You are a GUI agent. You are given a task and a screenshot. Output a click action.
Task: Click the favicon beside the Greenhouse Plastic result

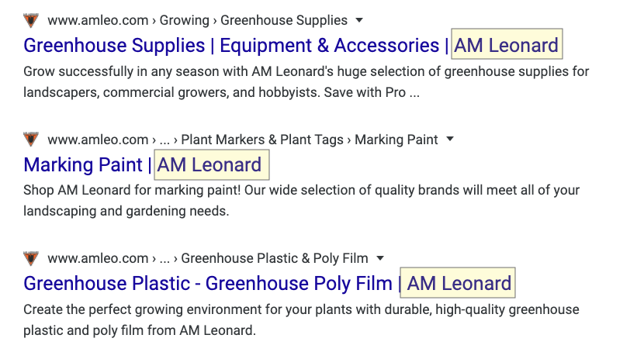[31, 258]
